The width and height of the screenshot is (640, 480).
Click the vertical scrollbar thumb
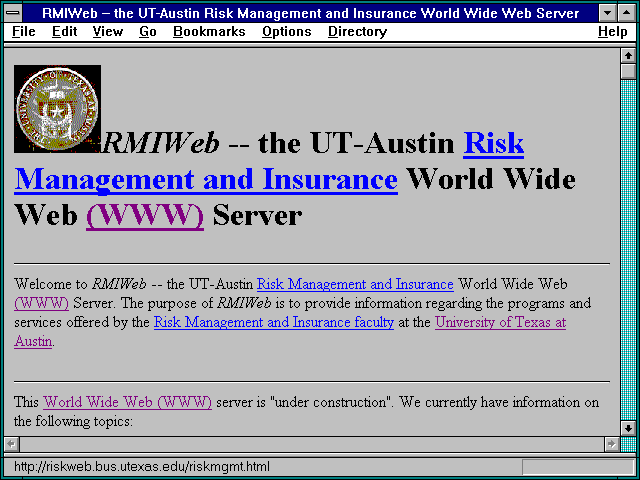(628, 71)
